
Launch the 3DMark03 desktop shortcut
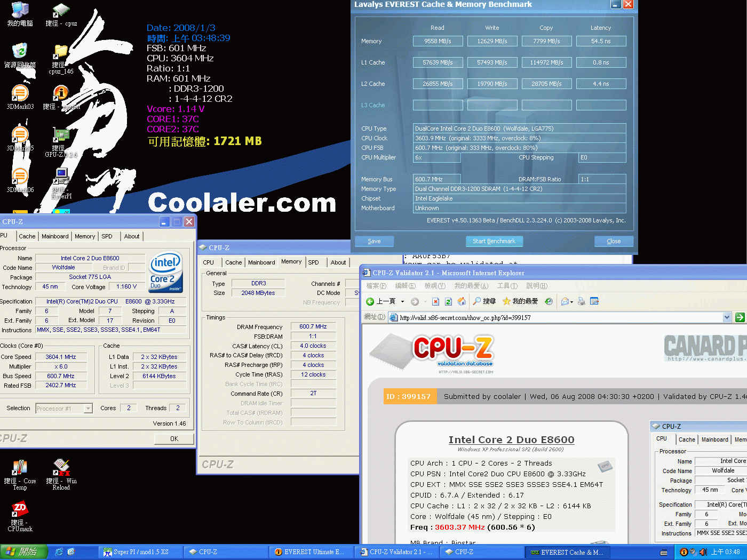click(20, 98)
